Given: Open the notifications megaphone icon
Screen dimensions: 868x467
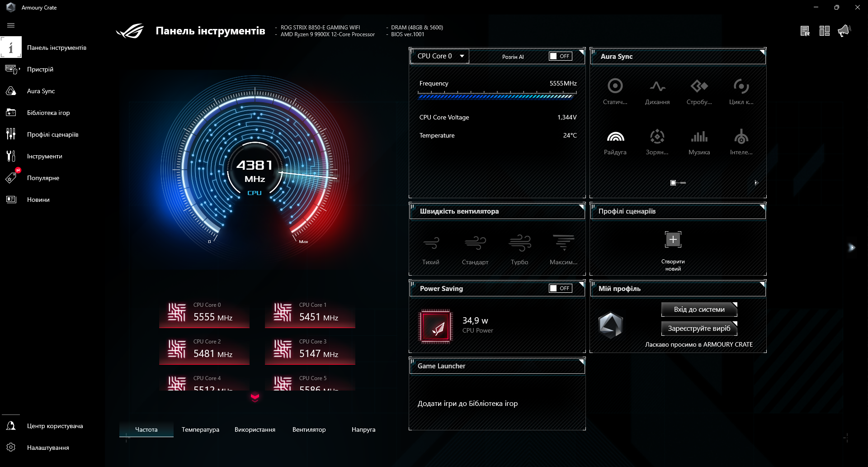Looking at the screenshot, I should click(x=844, y=30).
